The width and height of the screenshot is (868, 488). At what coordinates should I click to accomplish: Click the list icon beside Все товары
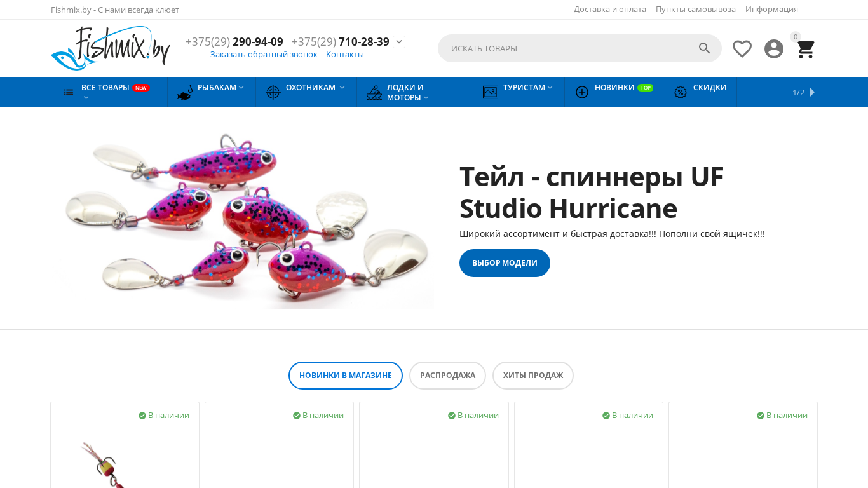click(x=69, y=92)
